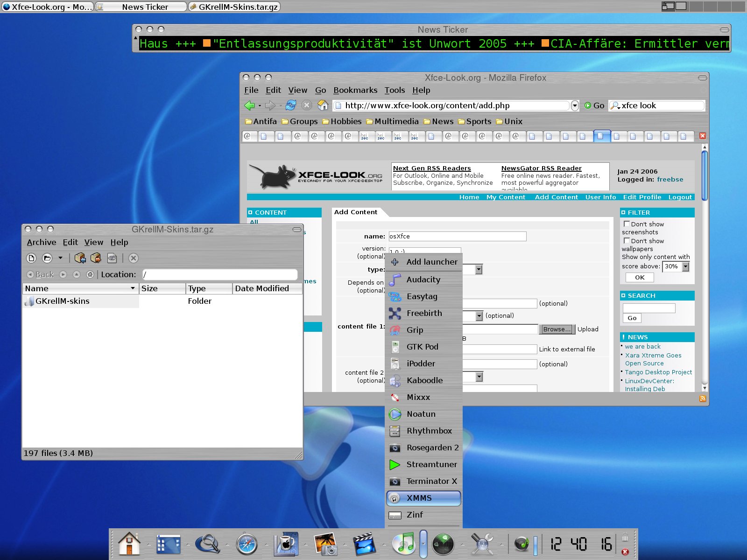Click the Add launcher entry
Image resolution: width=747 pixels, height=560 pixels.
click(423, 262)
